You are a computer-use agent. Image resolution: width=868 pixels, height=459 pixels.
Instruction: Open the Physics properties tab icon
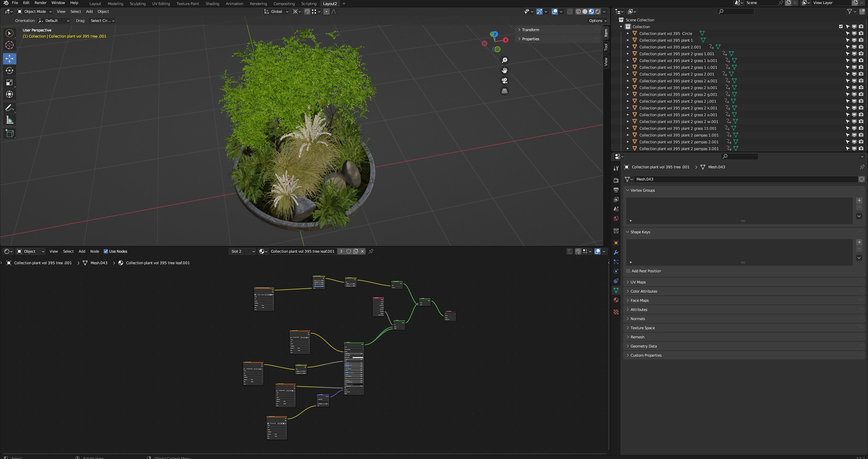[x=616, y=271]
